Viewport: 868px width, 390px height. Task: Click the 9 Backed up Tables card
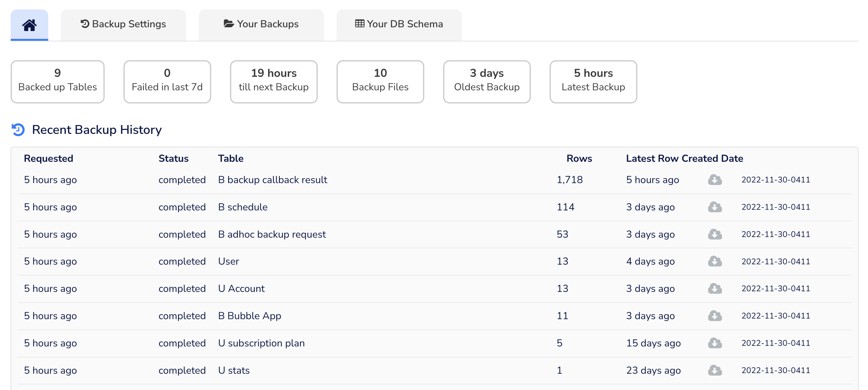(58, 82)
